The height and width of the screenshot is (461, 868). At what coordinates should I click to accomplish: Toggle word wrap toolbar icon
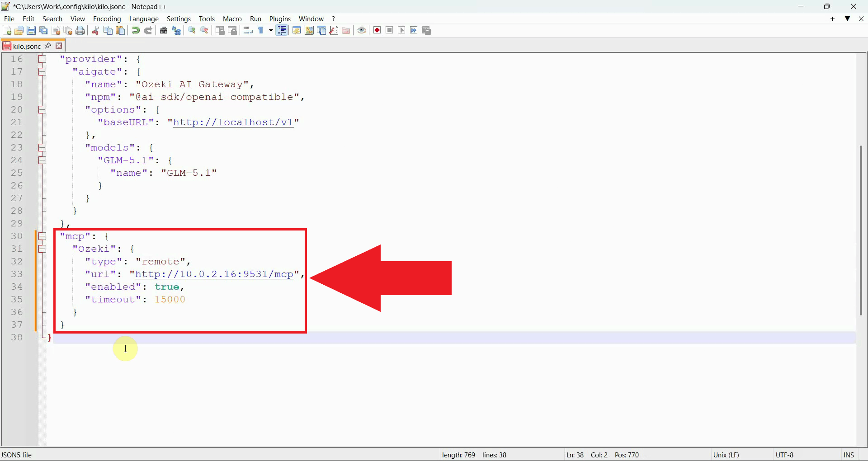point(248,30)
